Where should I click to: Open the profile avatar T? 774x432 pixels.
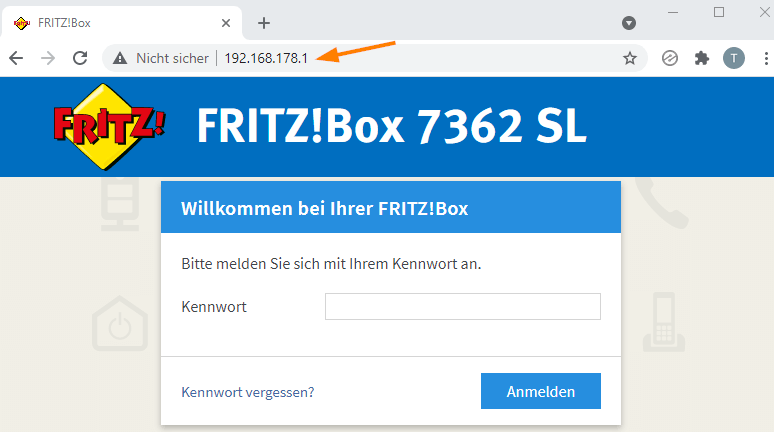pyautogui.click(x=734, y=58)
